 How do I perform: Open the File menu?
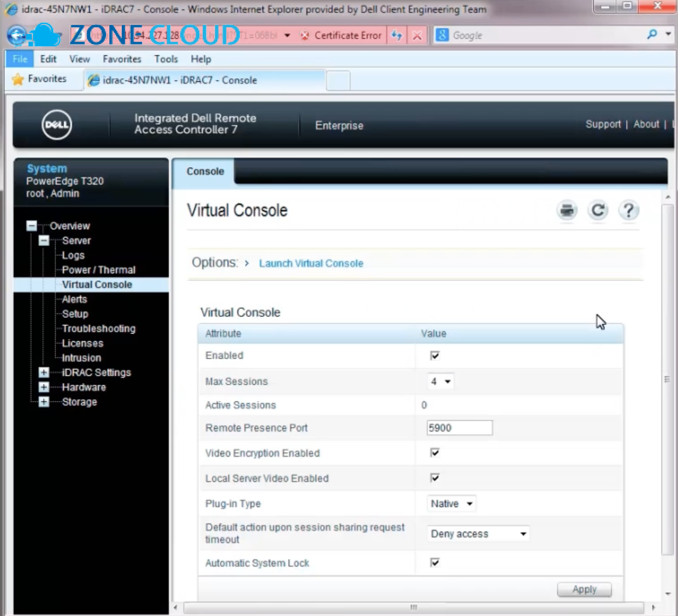point(20,59)
